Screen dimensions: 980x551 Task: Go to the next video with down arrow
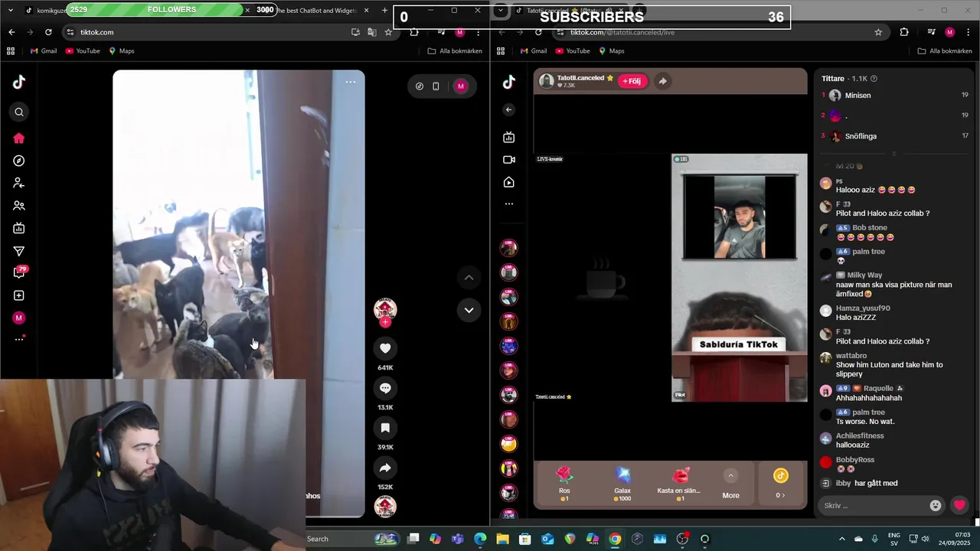click(x=469, y=310)
